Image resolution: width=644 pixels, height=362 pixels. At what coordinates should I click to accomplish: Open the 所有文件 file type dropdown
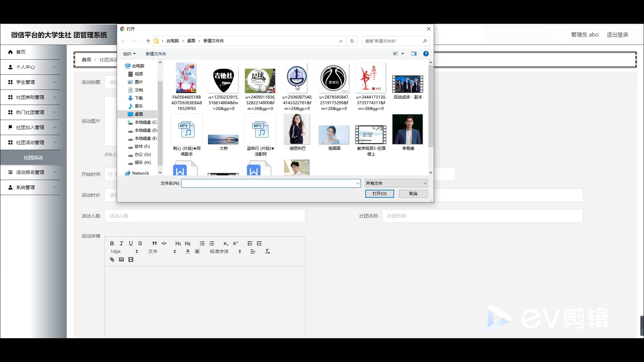pyautogui.click(x=396, y=183)
